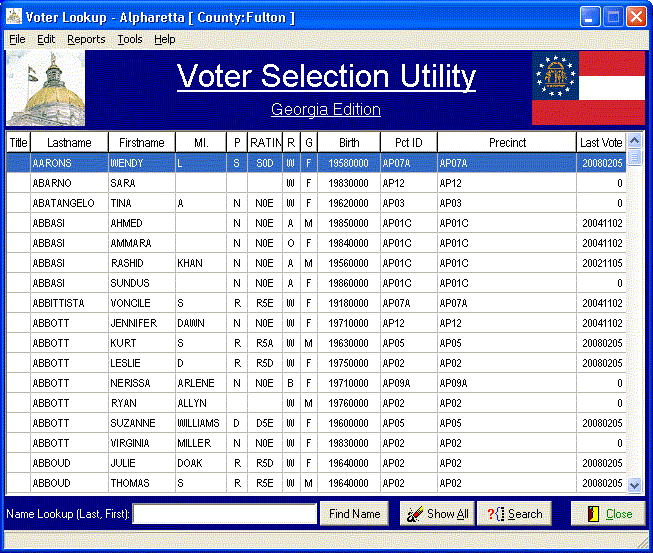Viewport: 653px width, 553px height.
Task: Open the Tools menu
Action: (x=130, y=39)
